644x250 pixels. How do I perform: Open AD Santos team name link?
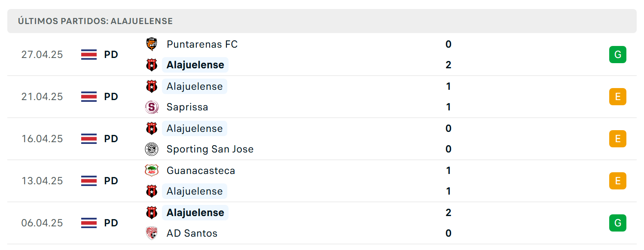coord(192,233)
